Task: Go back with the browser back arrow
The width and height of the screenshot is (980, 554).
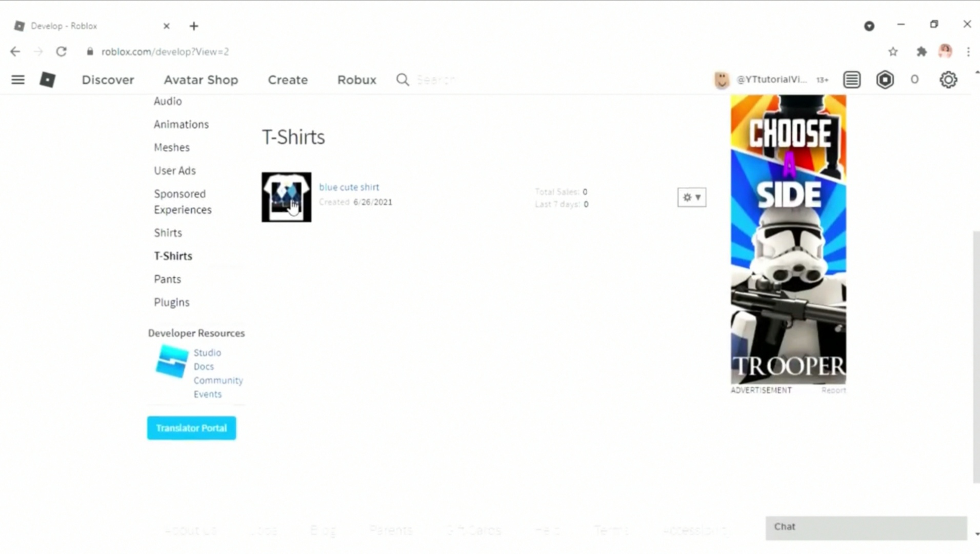Action: [15, 51]
